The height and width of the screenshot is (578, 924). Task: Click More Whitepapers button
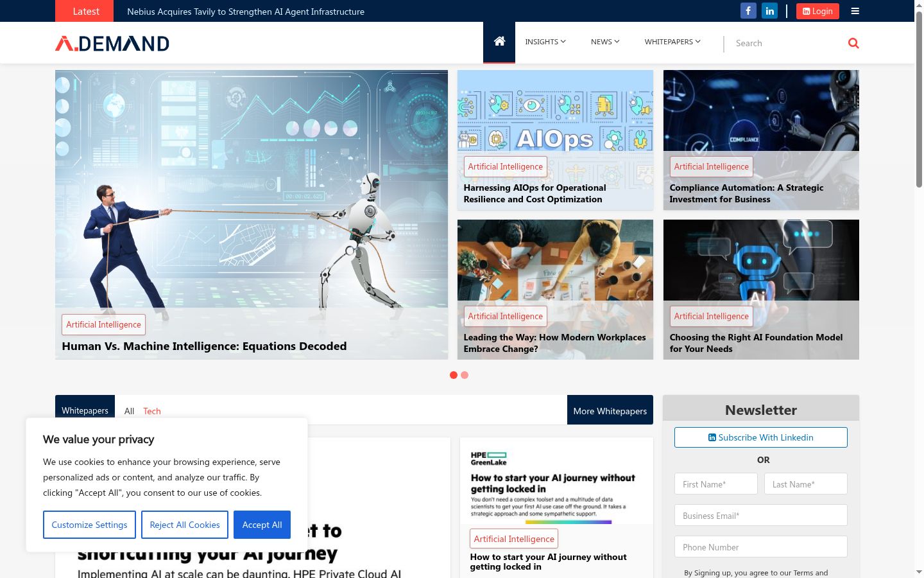pyautogui.click(x=610, y=410)
